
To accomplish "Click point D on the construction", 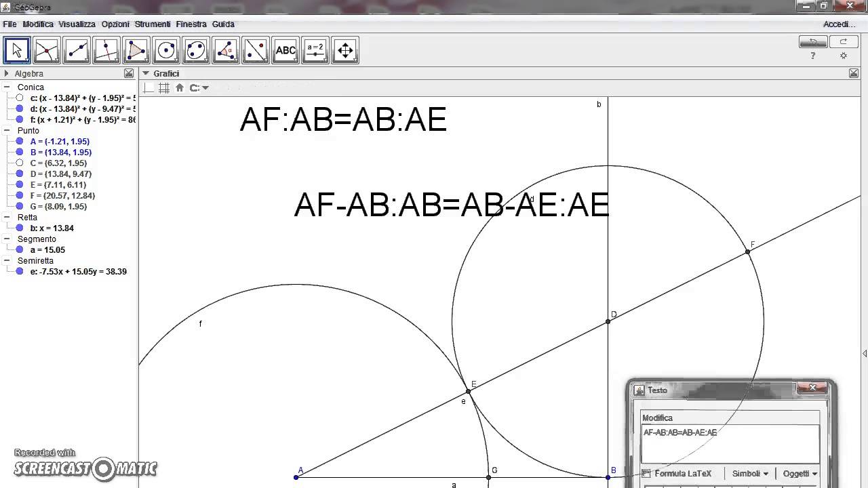I will click(608, 322).
